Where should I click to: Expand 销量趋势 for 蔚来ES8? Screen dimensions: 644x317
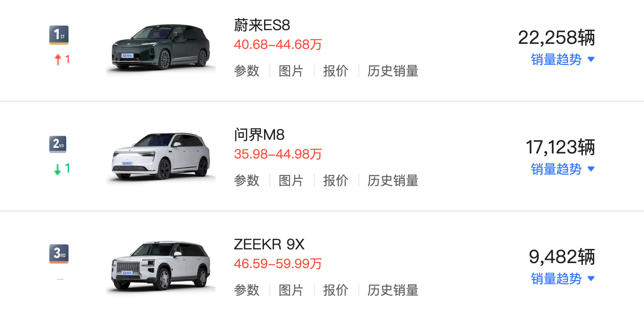click(x=562, y=59)
